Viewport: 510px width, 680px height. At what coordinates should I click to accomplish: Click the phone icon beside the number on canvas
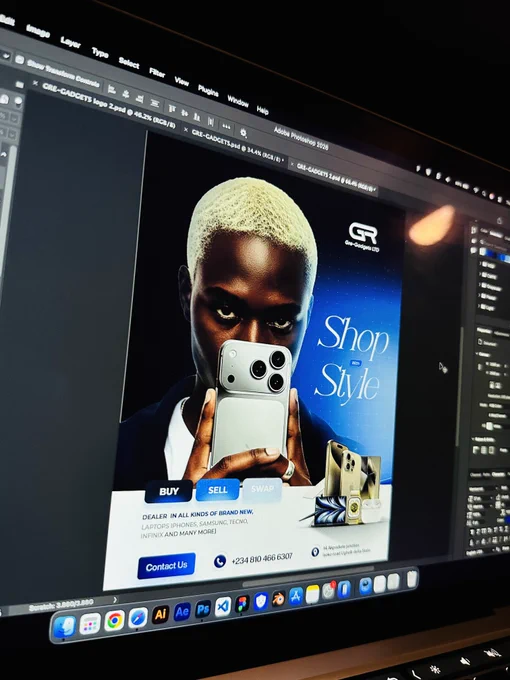click(x=220, y=561)
